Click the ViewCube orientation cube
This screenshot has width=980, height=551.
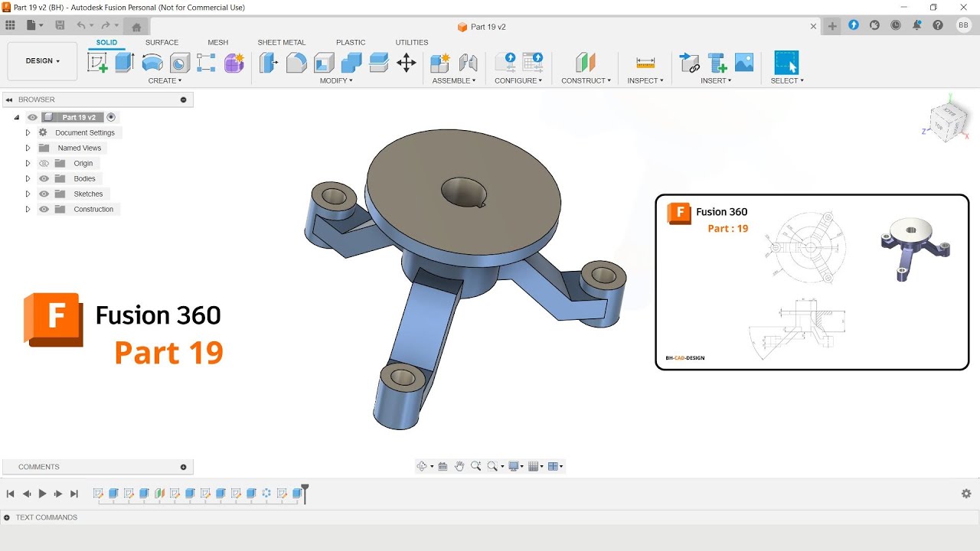click(948, 121)
